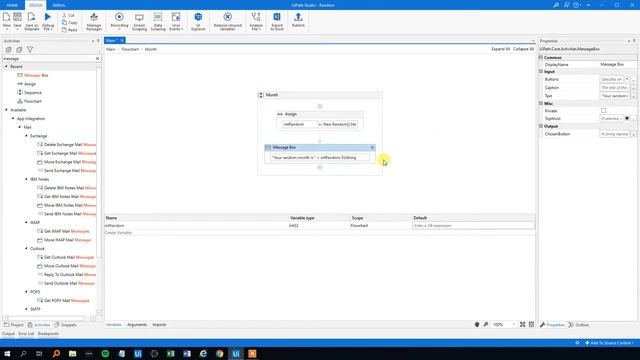Collapse the Available tree group
Screen dimensions: 640x360
pos(6,110)
